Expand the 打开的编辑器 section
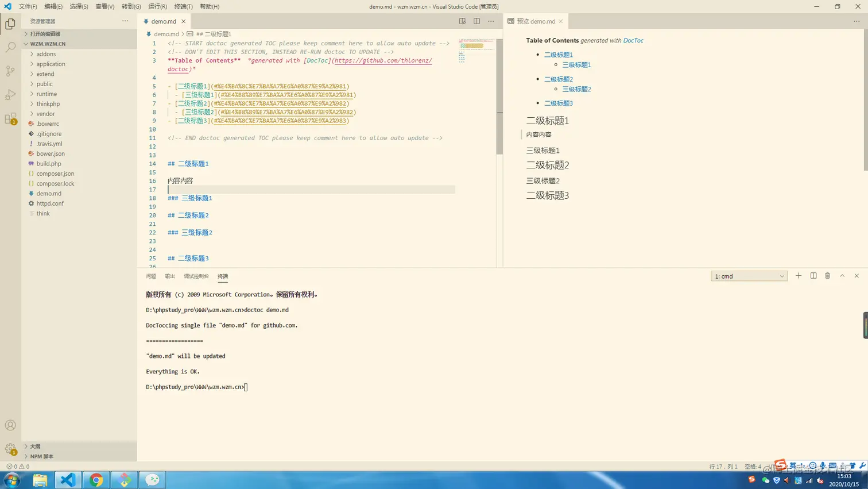The image size is (868, 489). tap(79, 34)
